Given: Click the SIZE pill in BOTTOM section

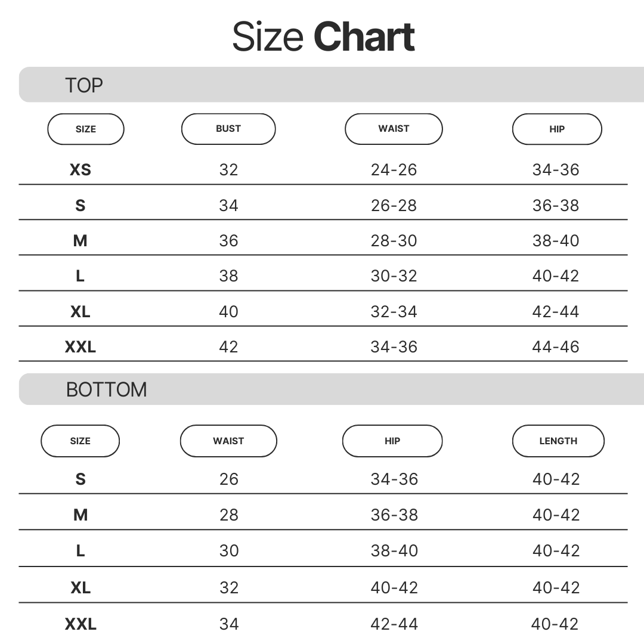Looking at the screenshot, I should pos(80,441).
